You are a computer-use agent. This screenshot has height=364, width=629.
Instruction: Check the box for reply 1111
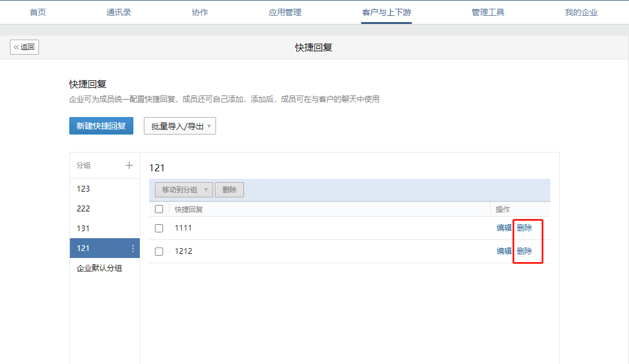pos(159,228)
